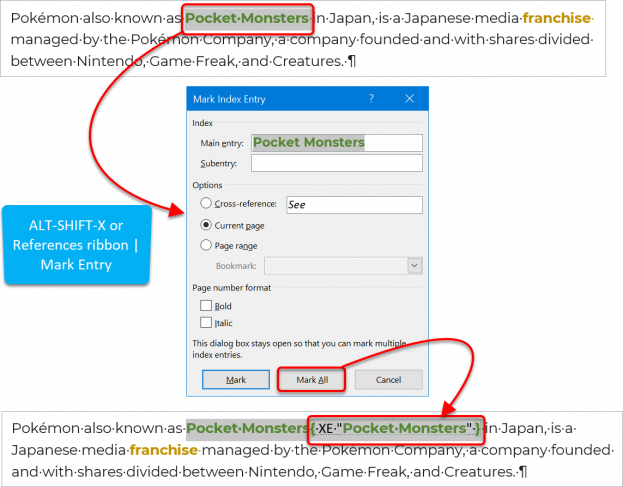Select the Current page radio option
Viewport: 623px width, 487px height.
pos(206,225)
